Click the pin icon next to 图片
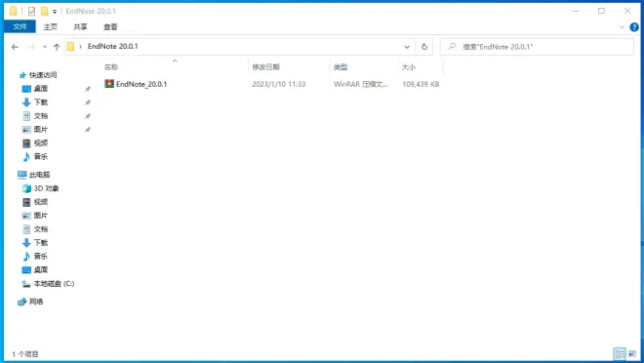This screenshot has width=644, height=363. pos(88,130)
